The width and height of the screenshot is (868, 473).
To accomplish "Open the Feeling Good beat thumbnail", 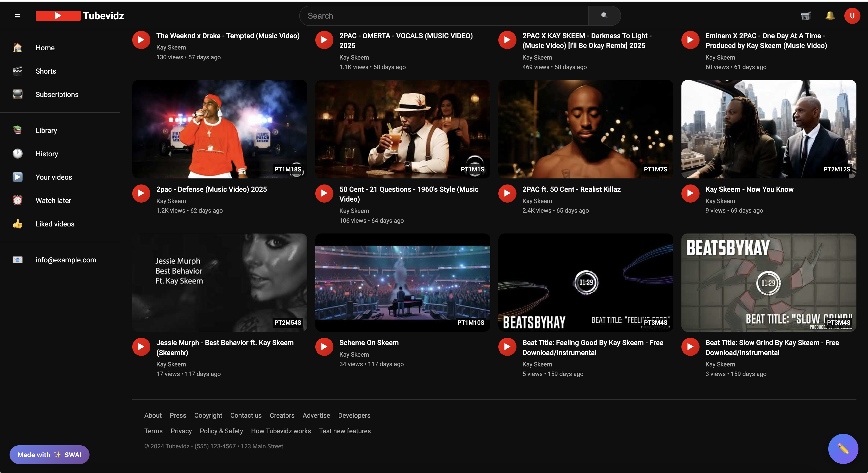I will pos(586,283).
